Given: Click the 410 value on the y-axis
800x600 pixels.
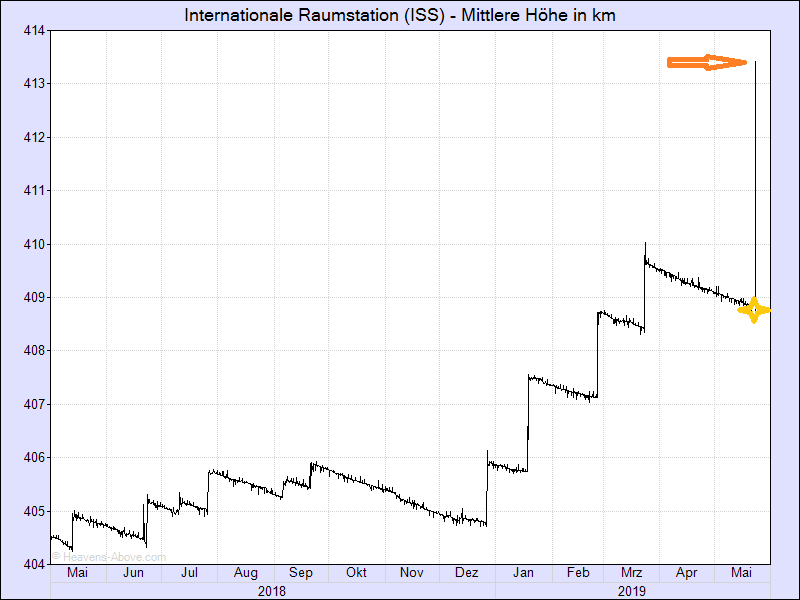Looking at the screenshot, I should tap(35, 244).
